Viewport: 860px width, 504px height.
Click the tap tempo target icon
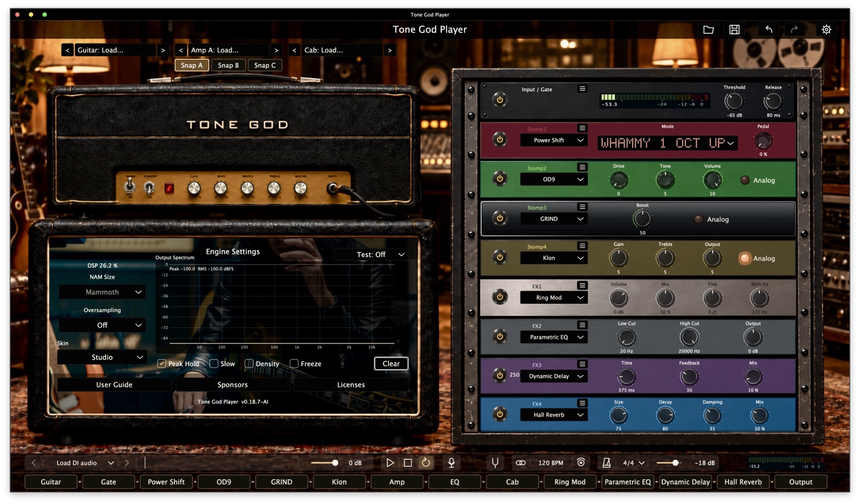click(x=581, y=463)
